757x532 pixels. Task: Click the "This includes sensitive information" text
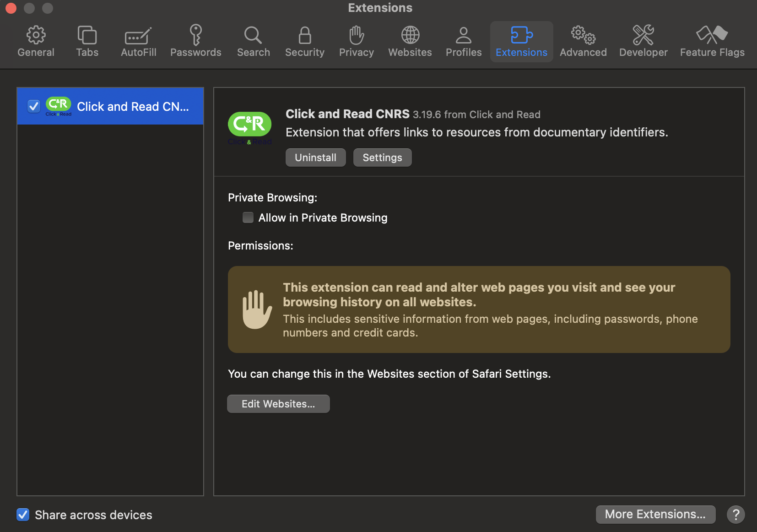[x=490, y=326]
